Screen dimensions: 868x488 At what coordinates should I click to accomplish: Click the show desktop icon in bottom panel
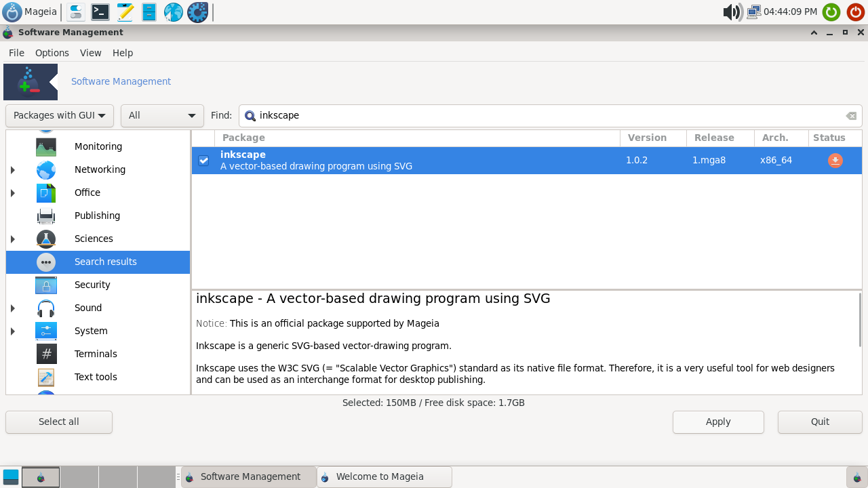pyautogui.click(x=11, y=477)
